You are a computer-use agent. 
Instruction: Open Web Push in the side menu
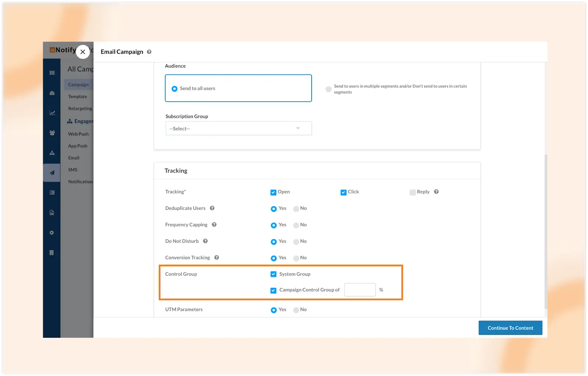tap(78, 134)
